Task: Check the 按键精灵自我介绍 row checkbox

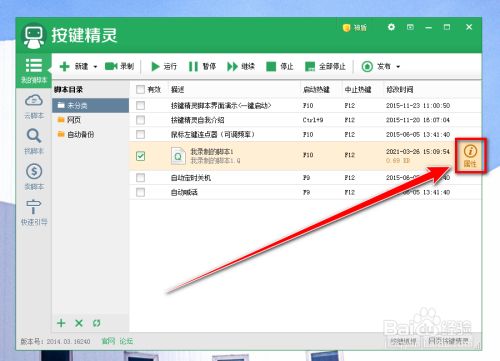Action: coord(140,120)
